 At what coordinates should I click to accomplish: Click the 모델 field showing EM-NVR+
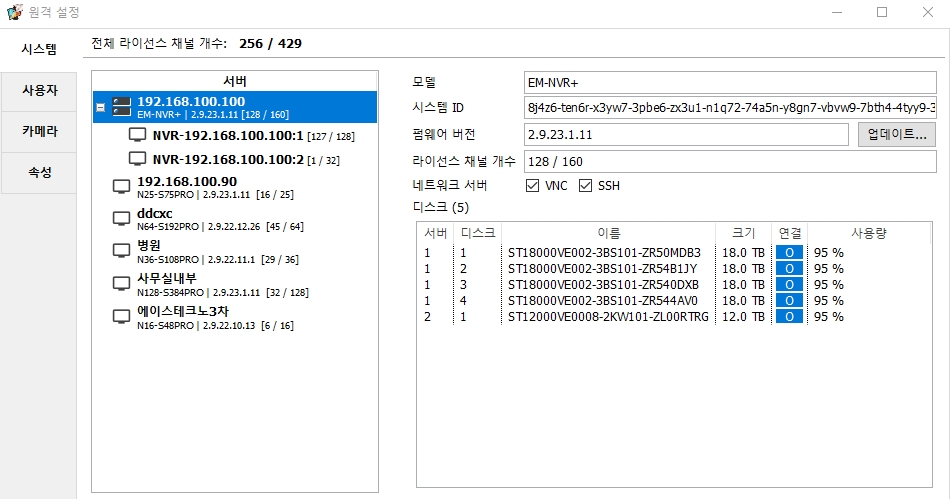tap(730, 82)
